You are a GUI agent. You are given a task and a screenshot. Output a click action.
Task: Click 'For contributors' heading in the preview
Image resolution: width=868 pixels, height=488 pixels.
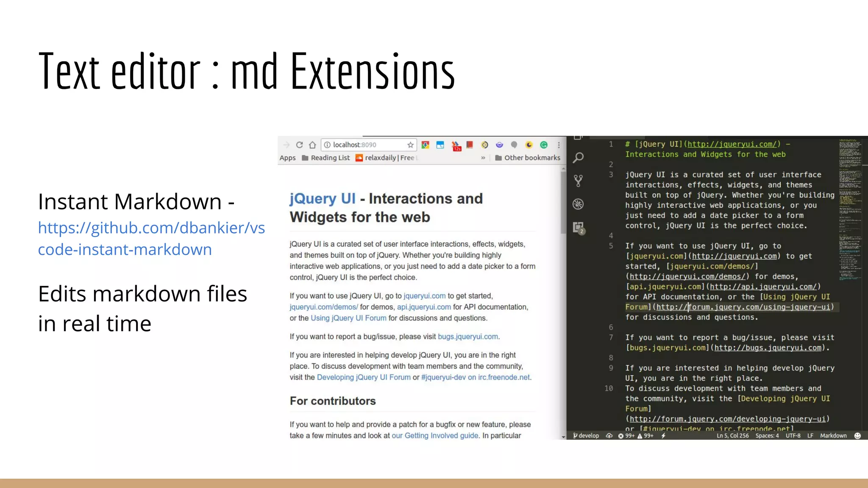coord(333,401)
